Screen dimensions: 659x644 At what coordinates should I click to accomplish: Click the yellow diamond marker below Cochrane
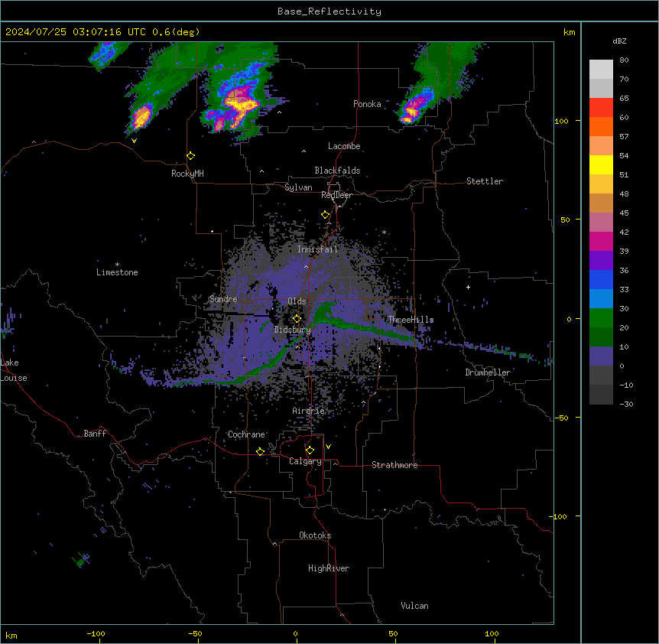click(x=261, y=451)
